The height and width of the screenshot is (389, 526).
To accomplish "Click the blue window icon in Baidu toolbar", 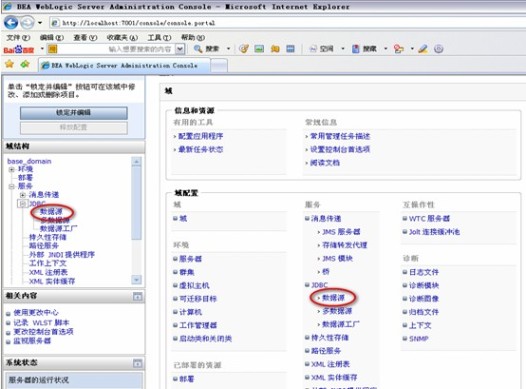I will pos(291,49).
